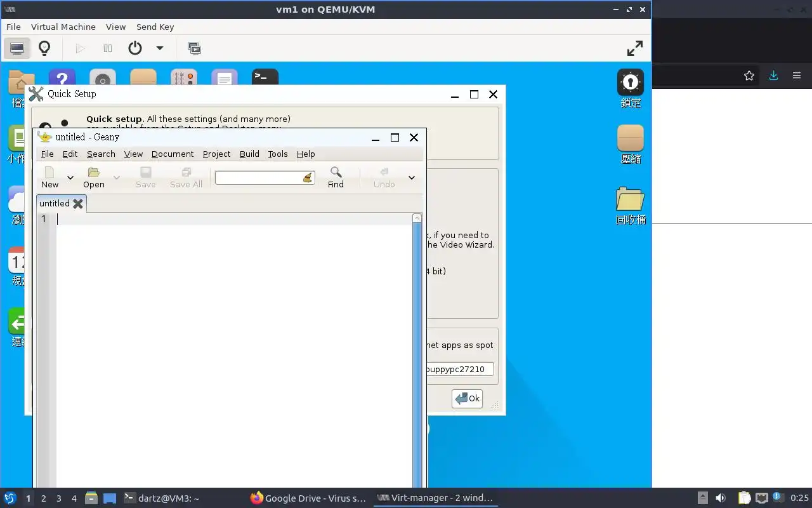Expand the Geany toolbar overflow chevron
Viewport: 812px width, 508px height.
[x=412, y=178]
